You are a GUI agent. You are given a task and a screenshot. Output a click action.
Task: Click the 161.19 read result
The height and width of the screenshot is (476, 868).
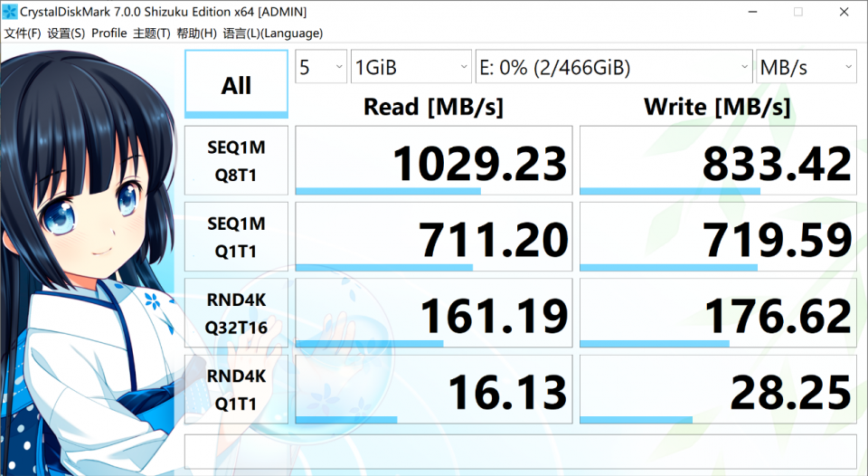[434, 313]
